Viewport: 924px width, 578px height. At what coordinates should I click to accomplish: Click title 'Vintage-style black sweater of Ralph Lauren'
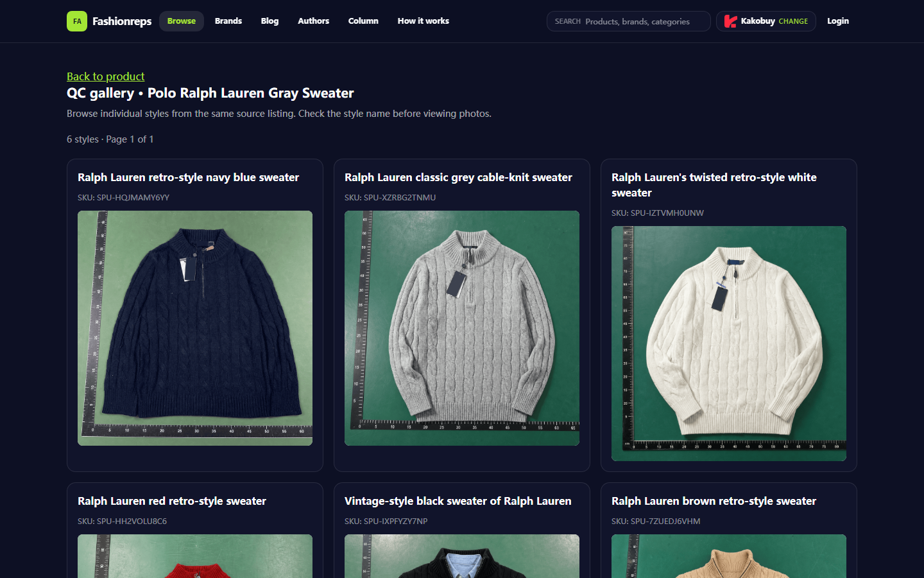(x=458, y=501)
